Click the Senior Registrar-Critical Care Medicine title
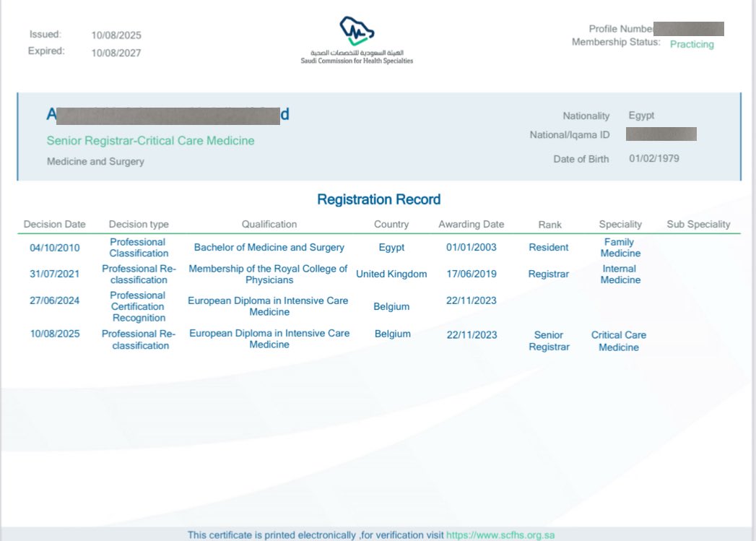The height and width of the screenshot is (541, 756). [150, 141]
